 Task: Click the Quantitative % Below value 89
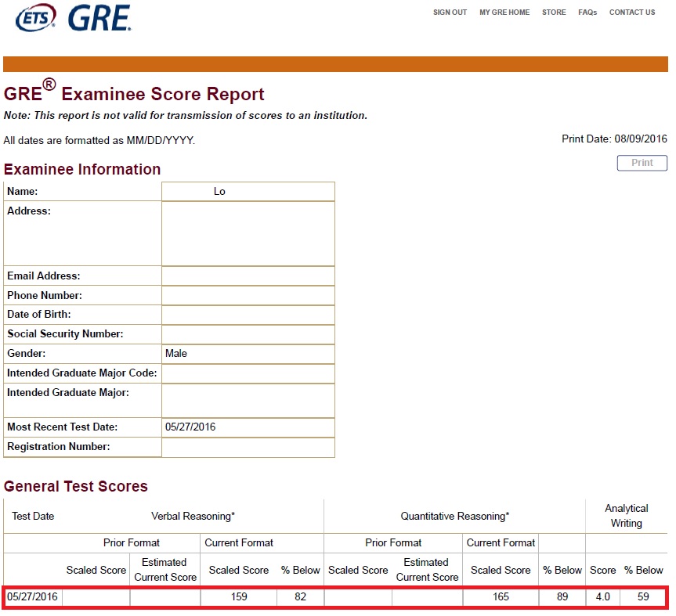click(562, 596)
